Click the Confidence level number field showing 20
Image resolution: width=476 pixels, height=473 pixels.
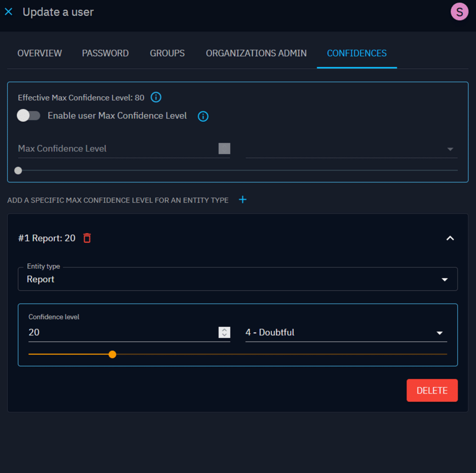[x=121, y=333]
